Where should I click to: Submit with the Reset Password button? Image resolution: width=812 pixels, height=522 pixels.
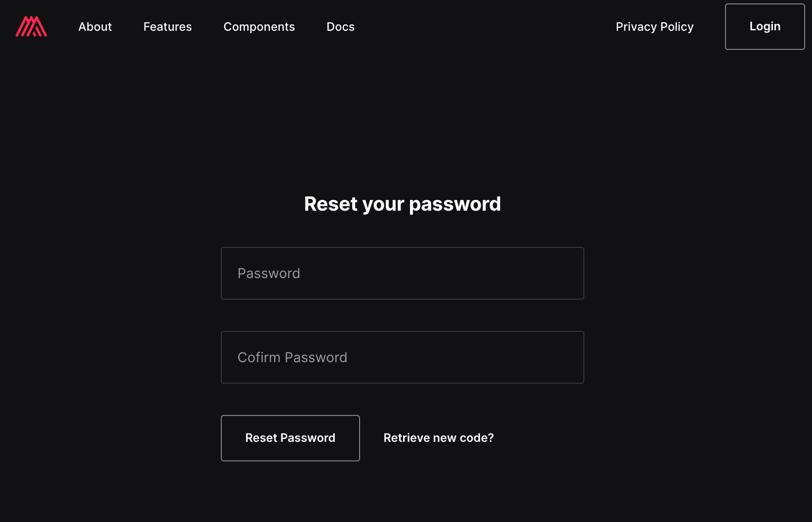pyautogui.click(x=290, y=438)
